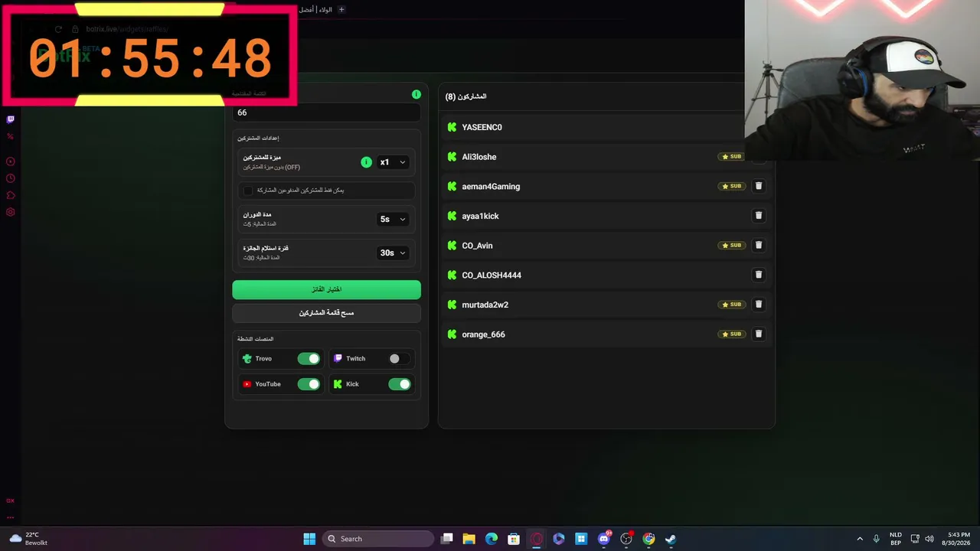Viewport: 980px width, 551px height.
Task: Click the green pick winner button
Action: pyautogui.click(x=327, y=289)
